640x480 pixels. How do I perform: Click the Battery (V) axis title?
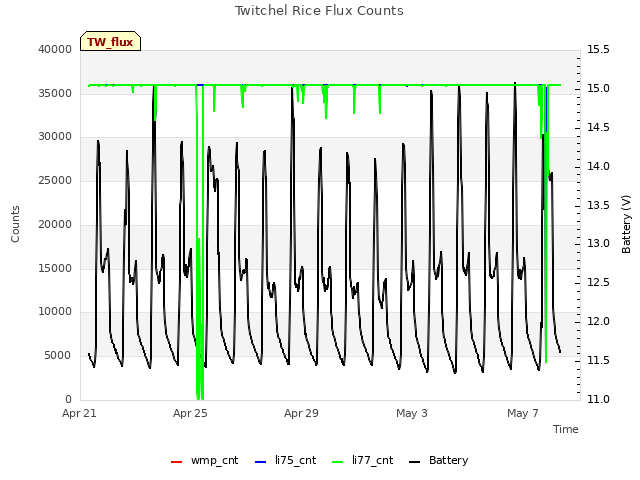626,224
